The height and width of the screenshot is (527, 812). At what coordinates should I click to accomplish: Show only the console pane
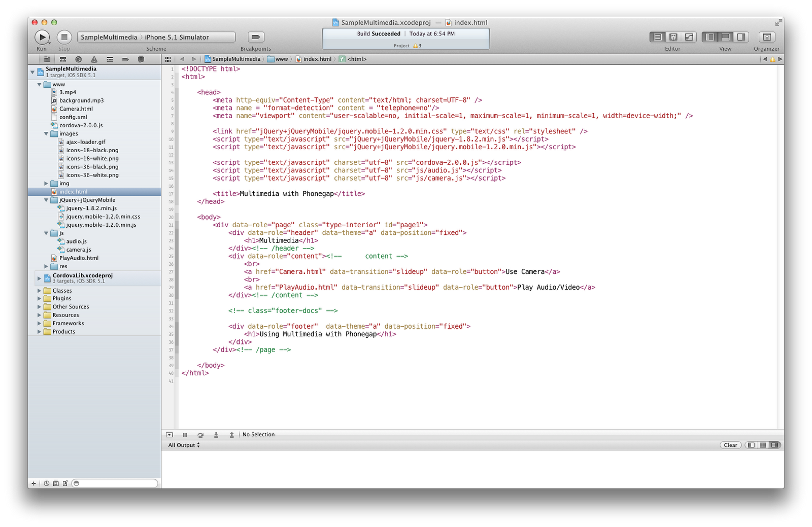pos(774,445)
